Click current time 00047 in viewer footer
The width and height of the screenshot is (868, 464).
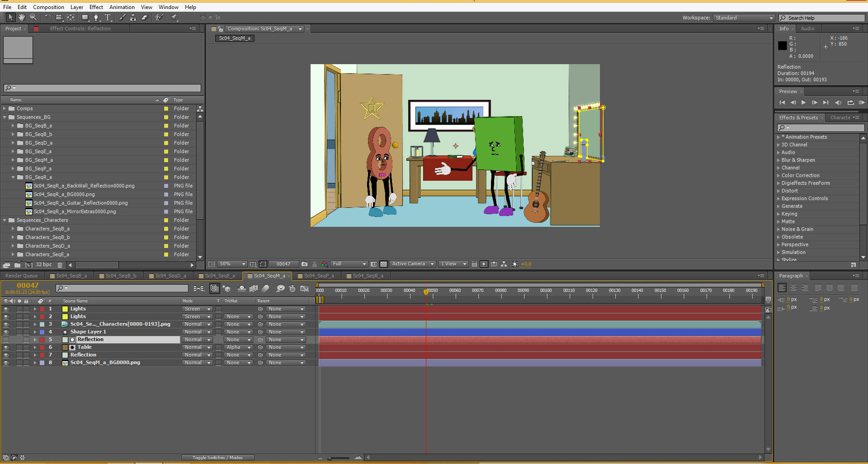283,264
